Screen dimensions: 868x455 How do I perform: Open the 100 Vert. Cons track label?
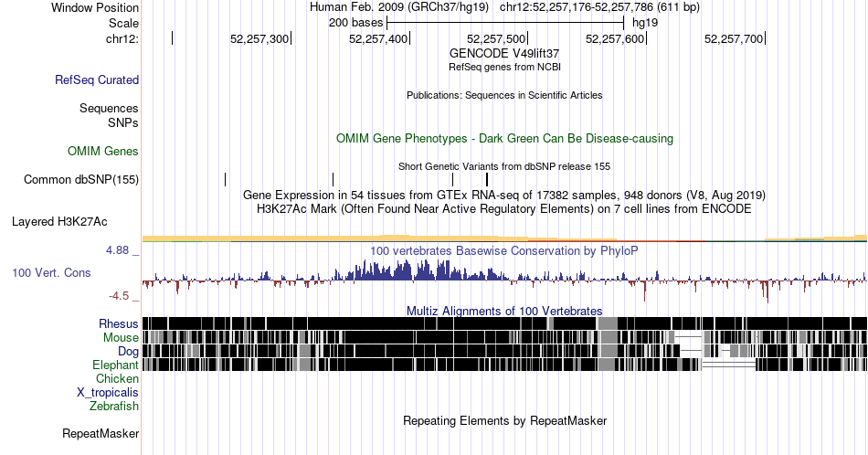(x=51, y=272)
